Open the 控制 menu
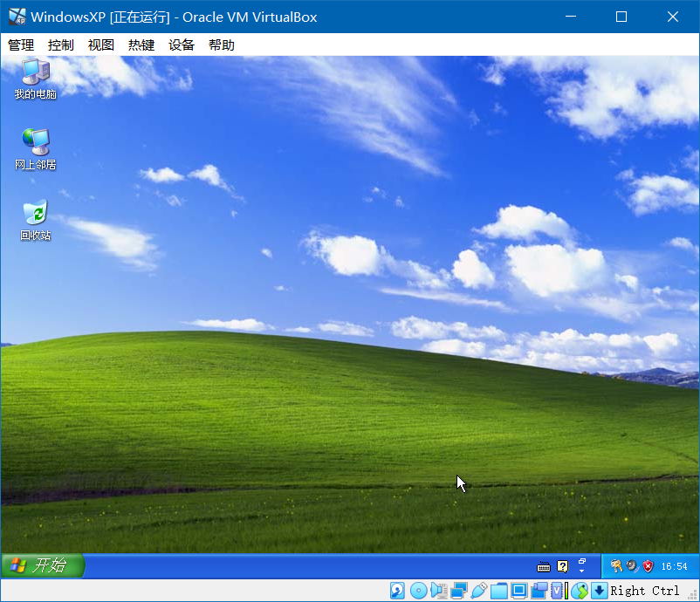The height and width of the screenshot is (602, 700). tap(61, 45)
